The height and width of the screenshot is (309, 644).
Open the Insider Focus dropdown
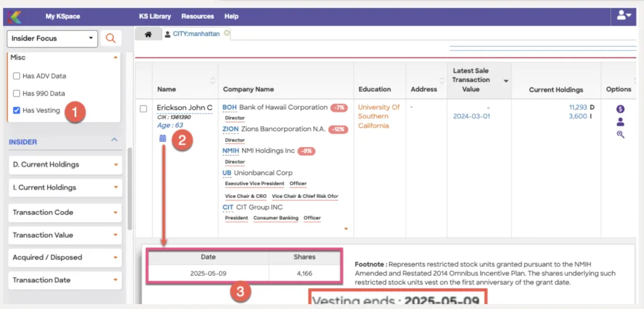click(x=52, y=38)
